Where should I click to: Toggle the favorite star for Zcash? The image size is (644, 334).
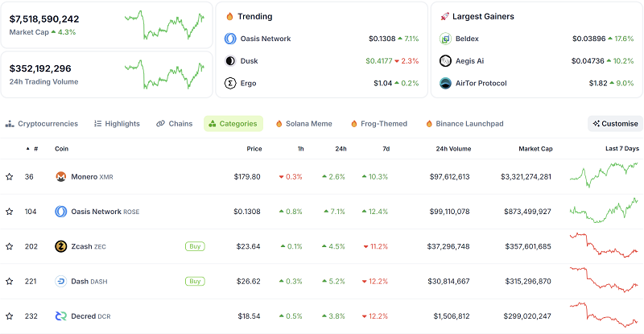point(10,246)
